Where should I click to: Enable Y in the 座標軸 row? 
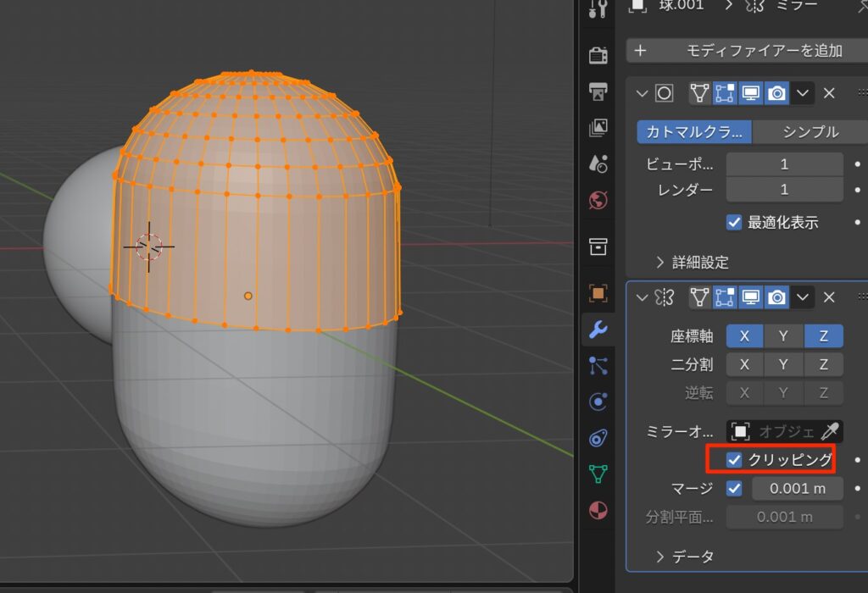[x=784, y=336]
